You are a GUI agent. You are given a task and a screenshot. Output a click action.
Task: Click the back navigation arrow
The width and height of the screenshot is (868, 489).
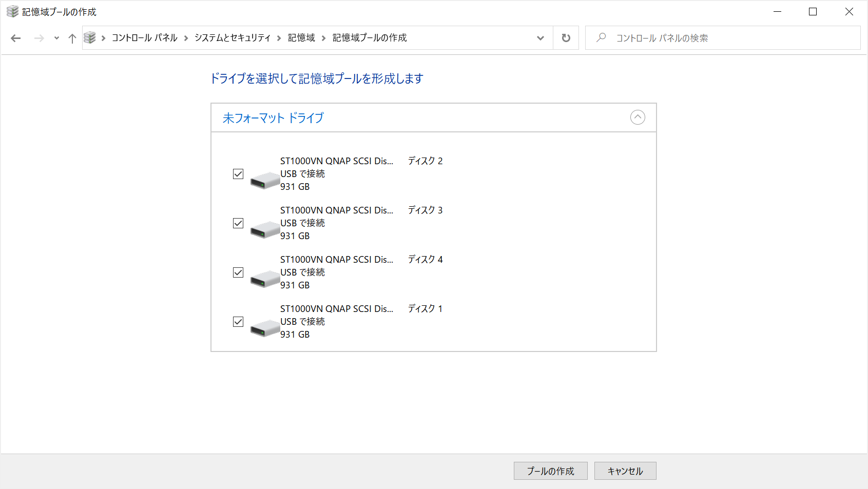[x=15, y=37]
